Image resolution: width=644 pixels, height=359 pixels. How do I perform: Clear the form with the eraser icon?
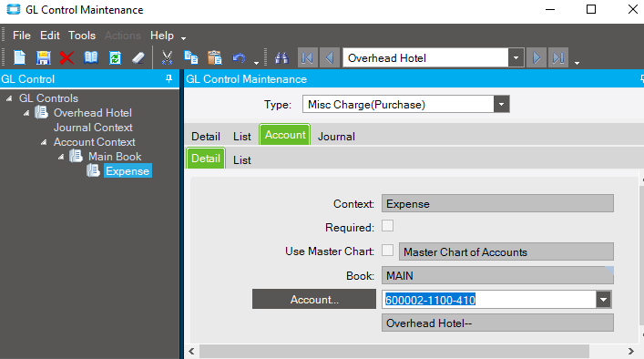pyautogui.click(x=138, y=57)
